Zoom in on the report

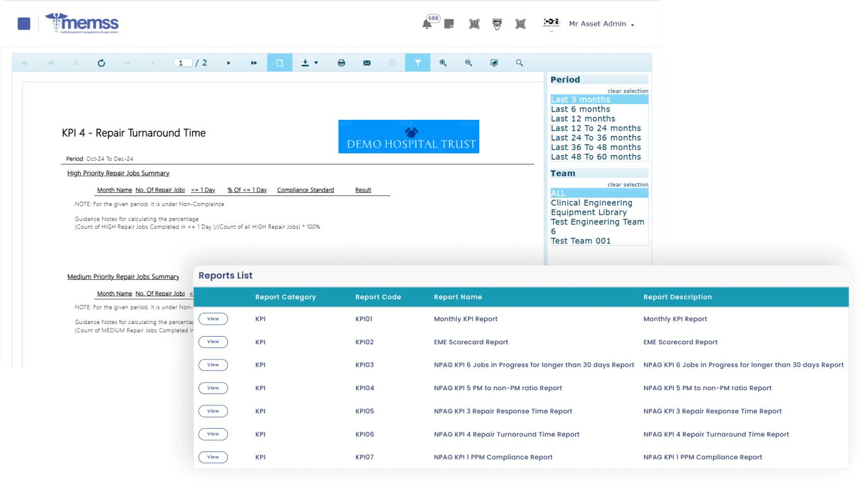(x=443, y=63)
